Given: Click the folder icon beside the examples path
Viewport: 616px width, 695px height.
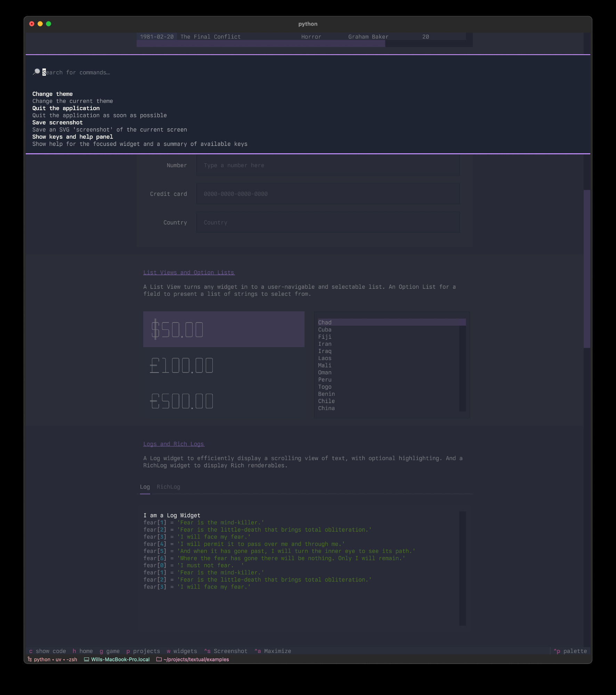Looking at the screenshot, I should coord(159,659).
